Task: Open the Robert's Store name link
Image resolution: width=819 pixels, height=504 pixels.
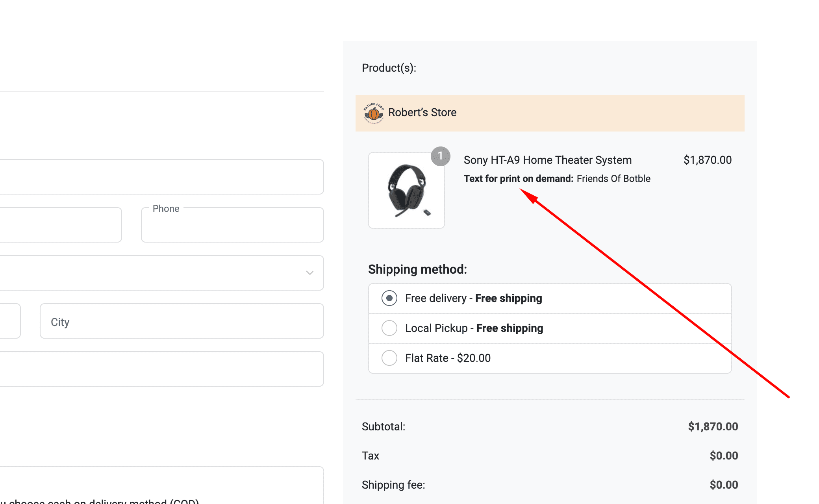Action: point(422,113)
